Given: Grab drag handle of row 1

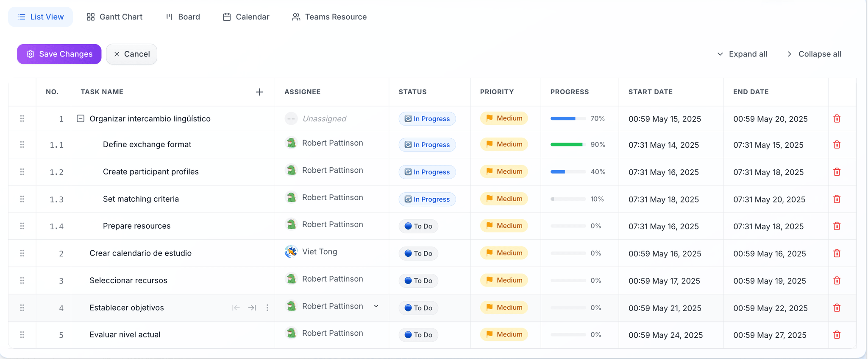Looking at the screenshot, I should pyautogui.click(x=22, y=118).
